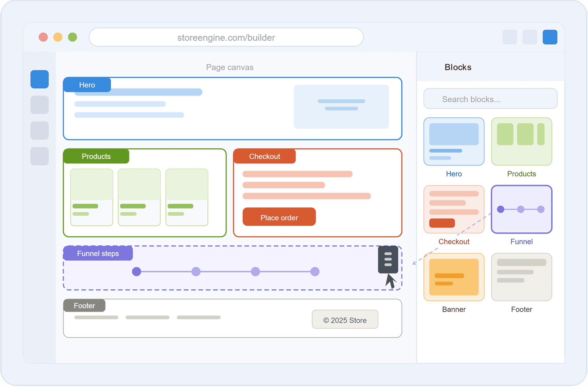Select the Funnel steps tag on canvas
Image resolution: width=588 pixels, height=387 pixels.
pos(98,254)
